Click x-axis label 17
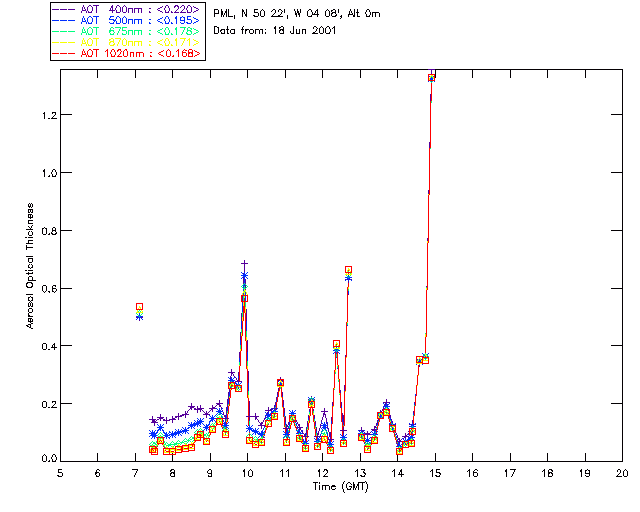Image resolution: width=640 pixels, height=512 pixels. (x=510, y=473)
